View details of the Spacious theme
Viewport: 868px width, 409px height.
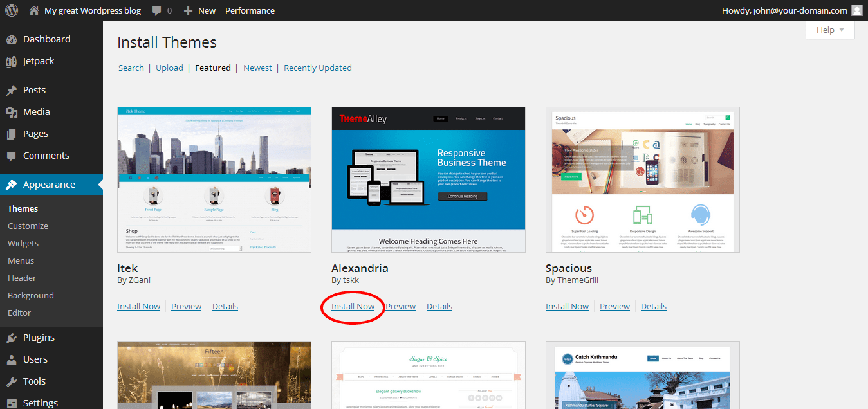654,306
